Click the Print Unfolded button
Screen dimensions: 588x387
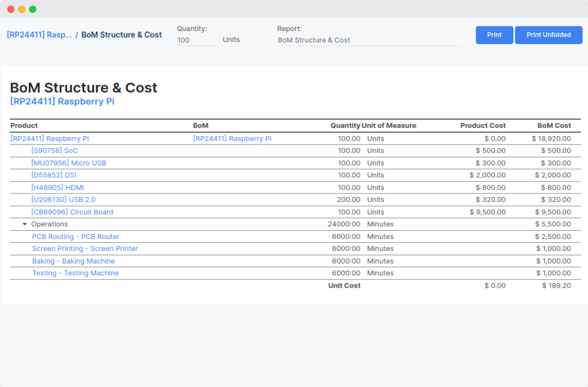pyautogui.click(x=548, y=35)
